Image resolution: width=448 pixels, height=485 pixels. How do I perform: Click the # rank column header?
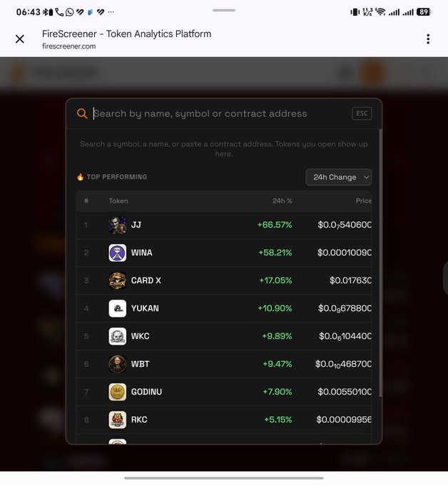coord(86,201)
